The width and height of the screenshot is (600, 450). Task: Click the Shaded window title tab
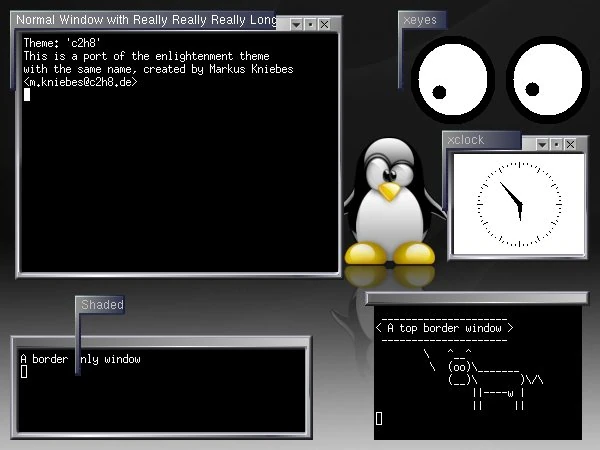101,305
